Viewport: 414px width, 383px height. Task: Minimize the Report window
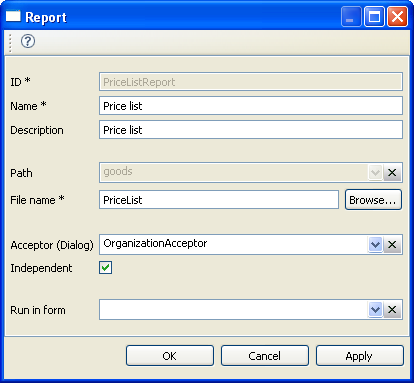[351, 16]
